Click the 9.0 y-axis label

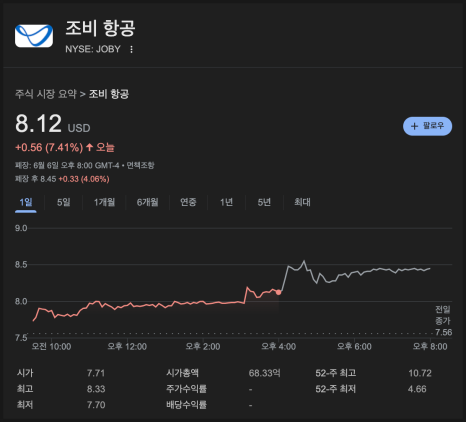click(21, 228)
